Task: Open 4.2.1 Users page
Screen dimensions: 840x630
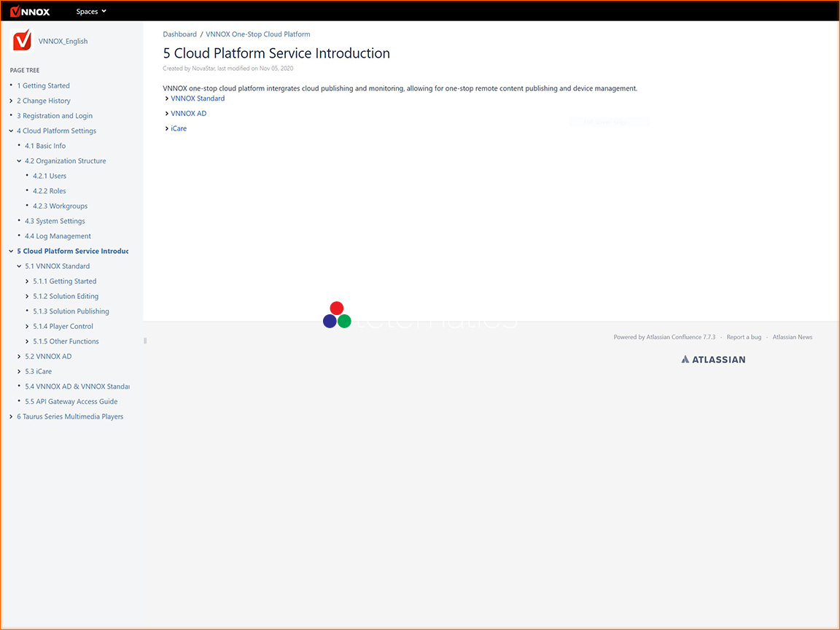Action: click(50, 176)
